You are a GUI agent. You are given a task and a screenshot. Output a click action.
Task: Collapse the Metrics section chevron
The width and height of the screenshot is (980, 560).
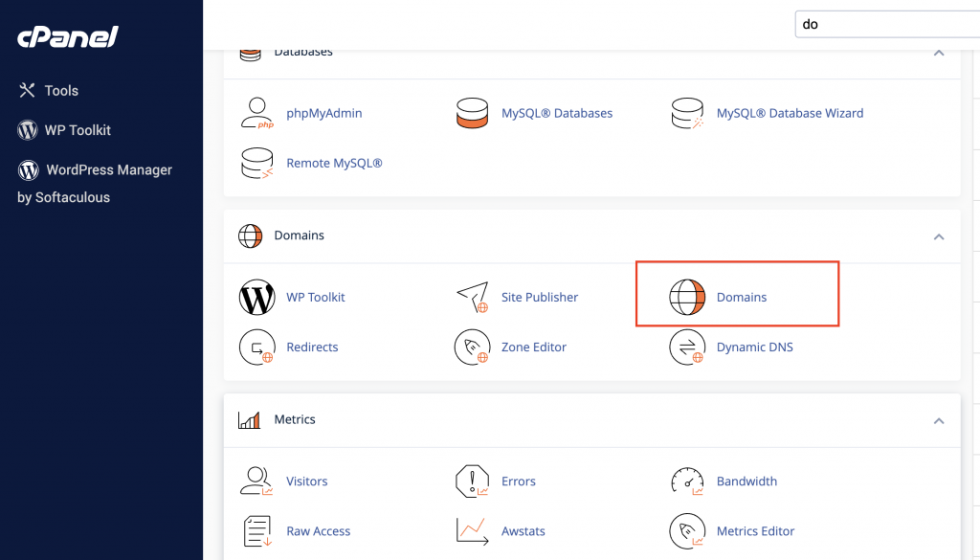pos(939,421)
